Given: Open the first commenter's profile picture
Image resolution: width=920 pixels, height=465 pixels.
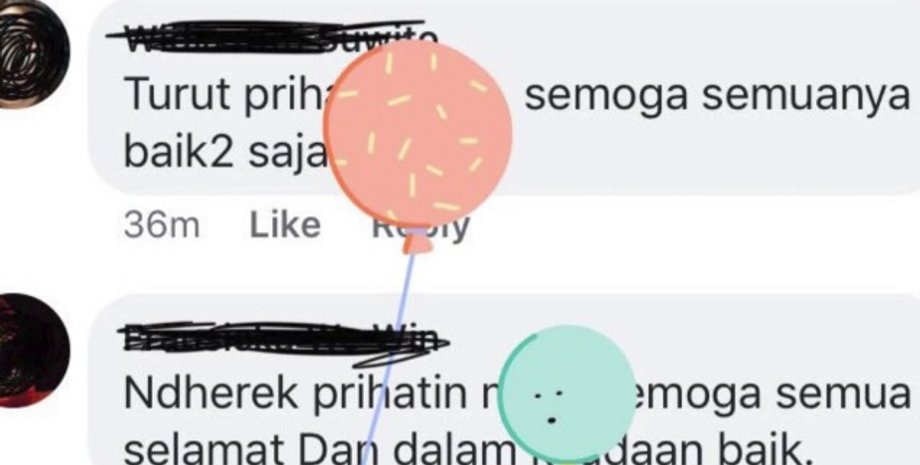Looking at the screenshot, I should (x=32, y=54).
